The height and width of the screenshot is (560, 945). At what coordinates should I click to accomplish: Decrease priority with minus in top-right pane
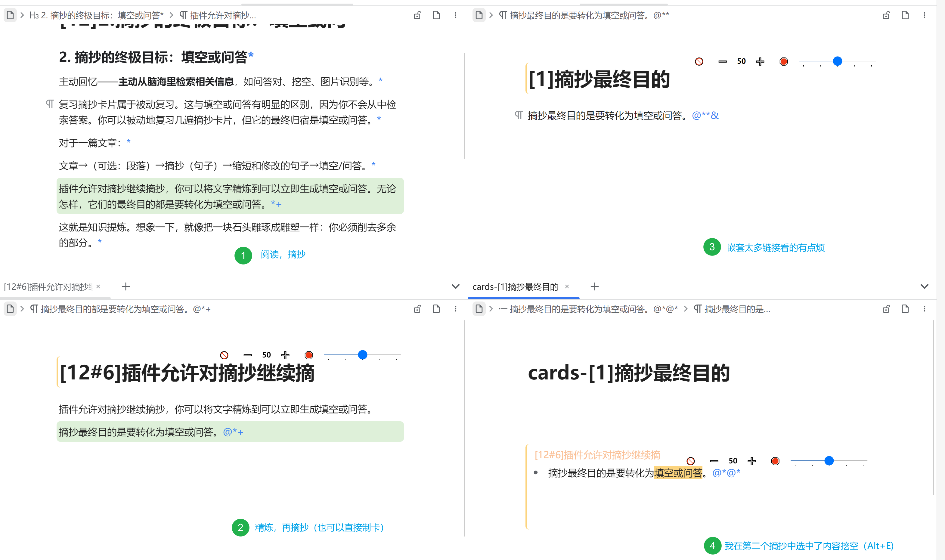722,61
